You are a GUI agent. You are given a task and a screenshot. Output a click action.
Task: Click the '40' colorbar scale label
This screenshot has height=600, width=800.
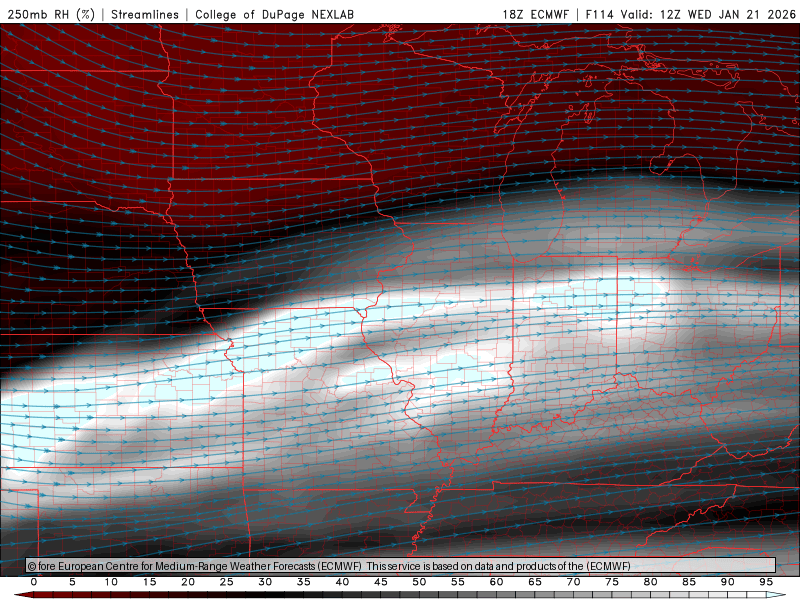342,582
